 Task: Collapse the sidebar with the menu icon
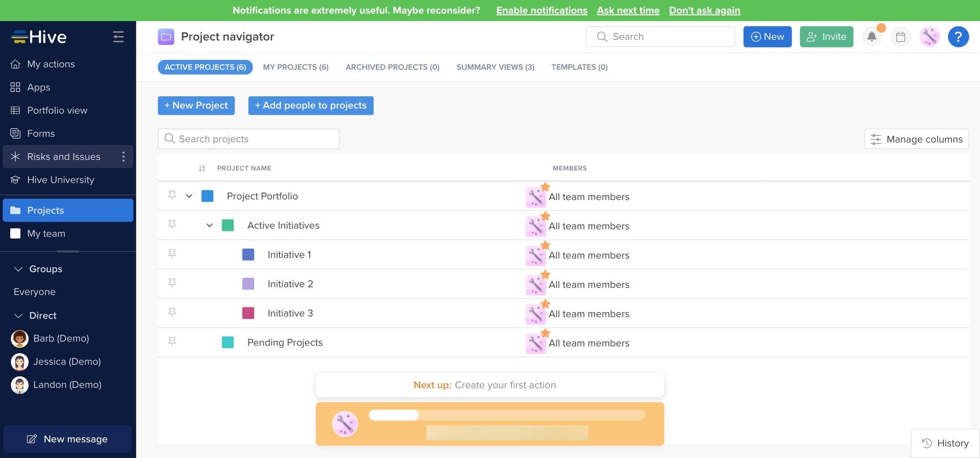coord(118,37)
